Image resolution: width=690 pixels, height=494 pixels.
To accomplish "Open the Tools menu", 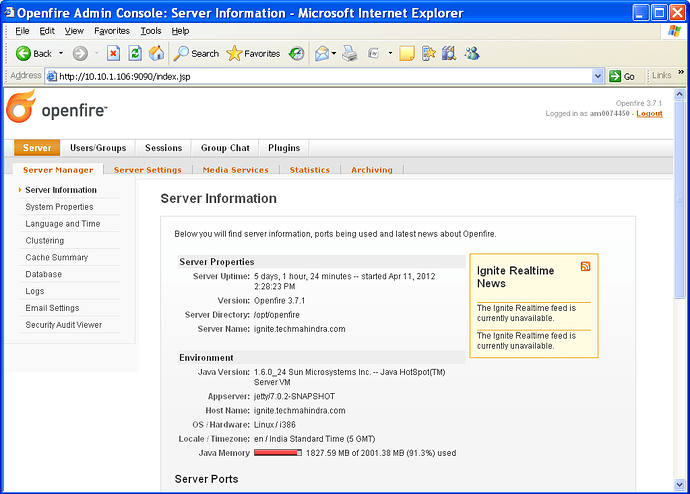I will 151,31.
